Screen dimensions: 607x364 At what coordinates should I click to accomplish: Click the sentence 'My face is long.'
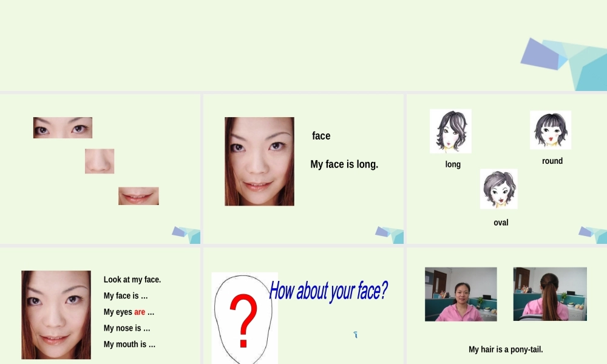tap(344, 164)
